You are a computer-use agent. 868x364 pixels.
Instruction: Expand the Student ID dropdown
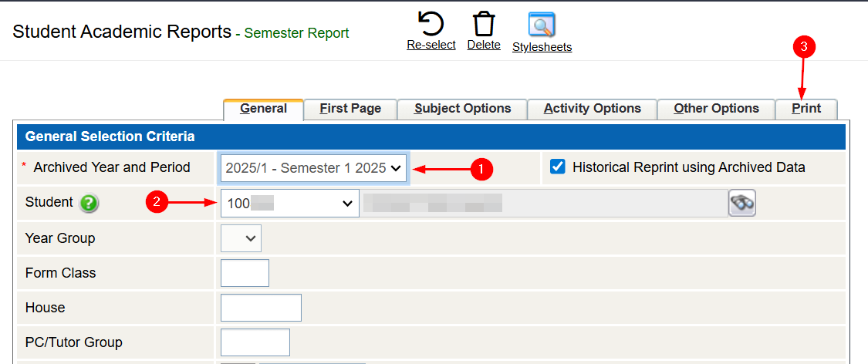pyautogui.click(x=289, y=204)
